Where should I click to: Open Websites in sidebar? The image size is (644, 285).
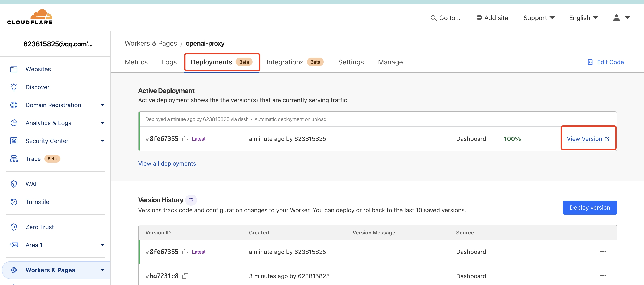[38, 69]
